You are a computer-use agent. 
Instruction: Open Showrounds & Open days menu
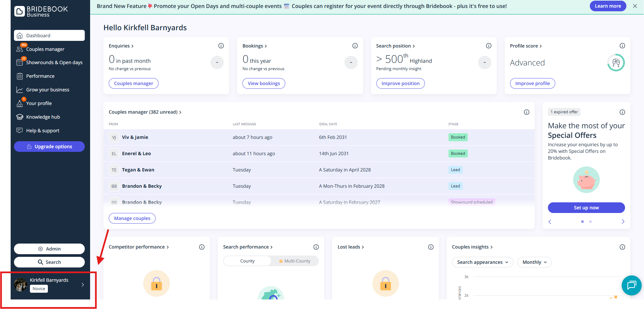pos(54,62)
